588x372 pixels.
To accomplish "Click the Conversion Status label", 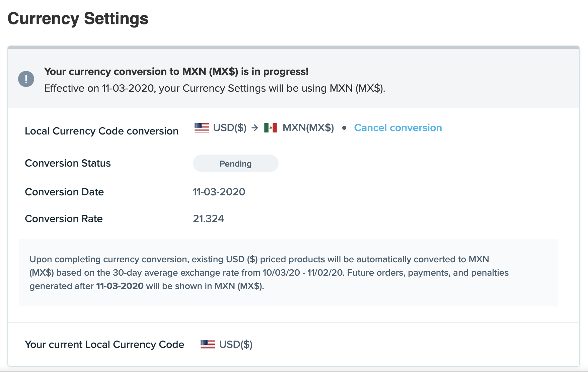I will pos(68,163).
